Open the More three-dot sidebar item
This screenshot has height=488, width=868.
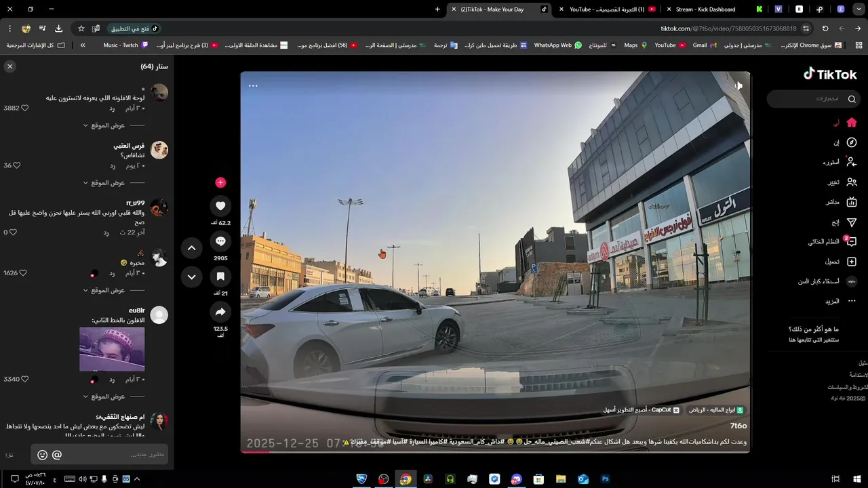click(852, 301)
